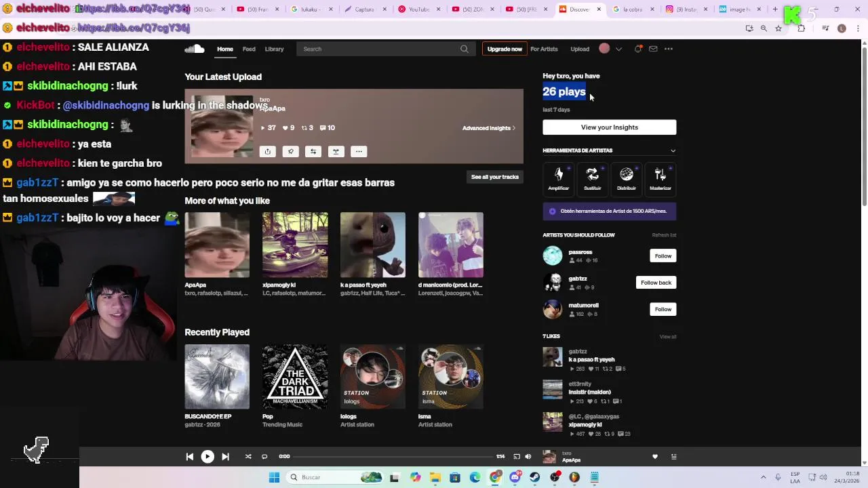
Task: Open Advanced insights chevron link
Action: [x=489, y=128]
